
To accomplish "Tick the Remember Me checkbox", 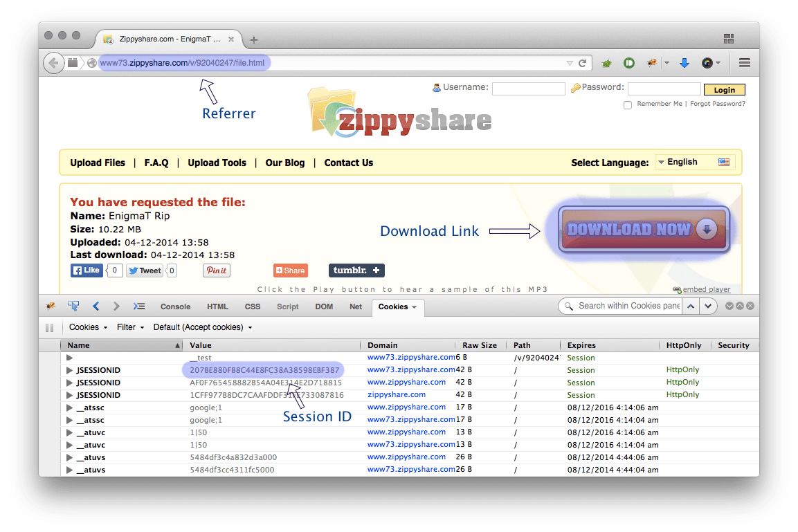I will point(628,104).
